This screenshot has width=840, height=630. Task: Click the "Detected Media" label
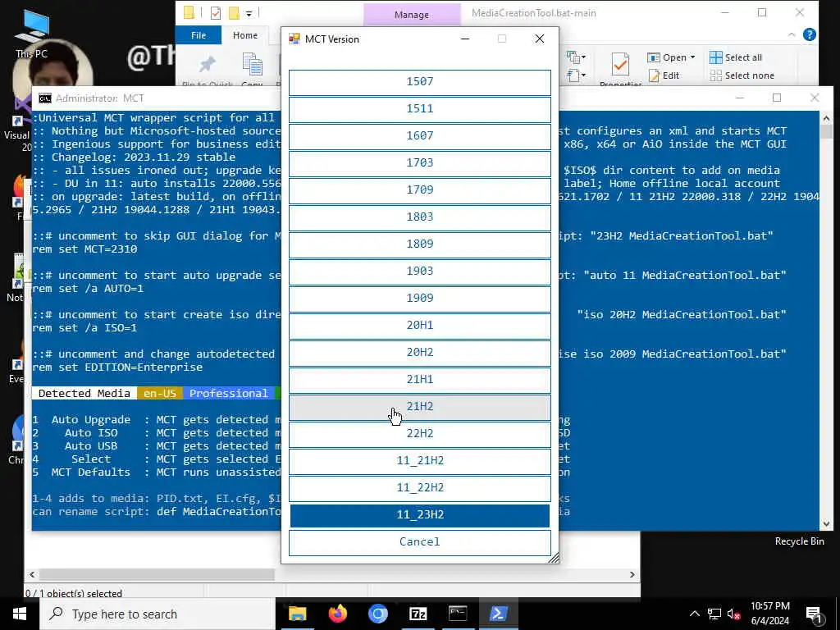(84, 393)
